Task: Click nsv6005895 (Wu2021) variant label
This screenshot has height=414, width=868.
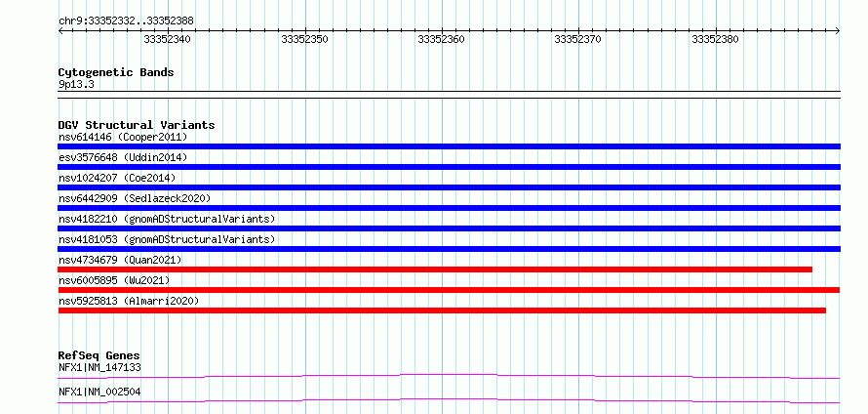Action: (114, 280)
